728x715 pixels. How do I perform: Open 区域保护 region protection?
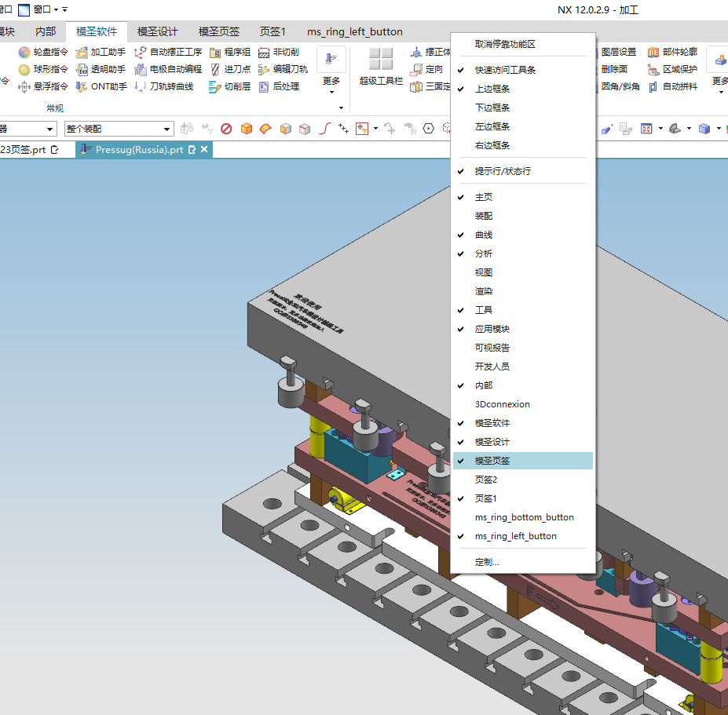[672, 69]
